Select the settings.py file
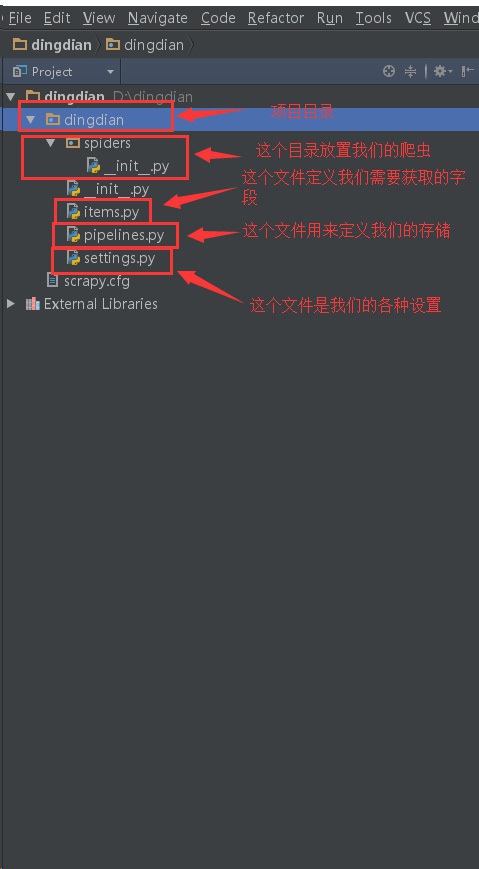Screen dimensions: 479x869 (111, 258)
